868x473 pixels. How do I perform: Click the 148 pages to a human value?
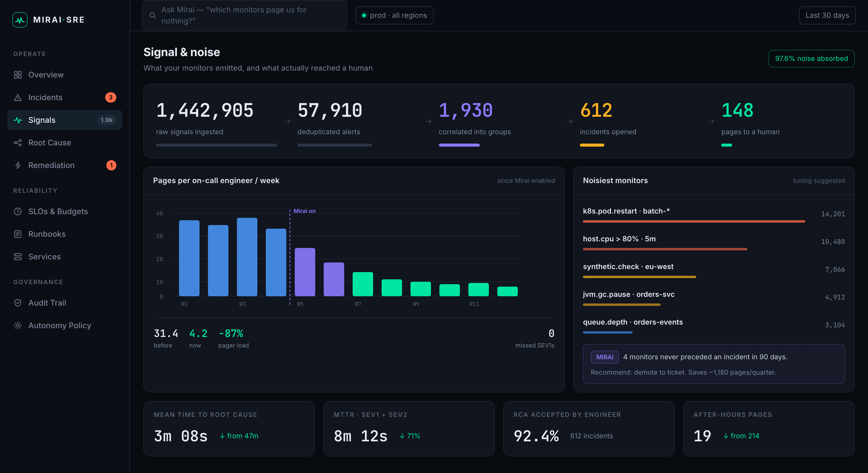737,110
